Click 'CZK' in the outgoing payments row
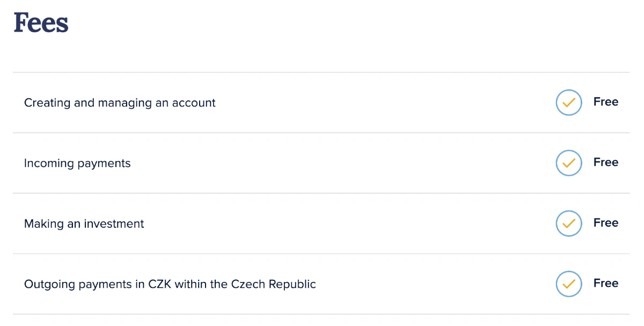This screenshot has height=326, width=644. pos(160,284)
